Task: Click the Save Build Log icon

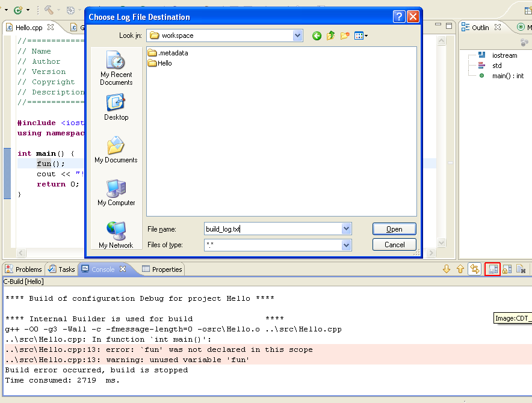Action: (x=493, y=269)
